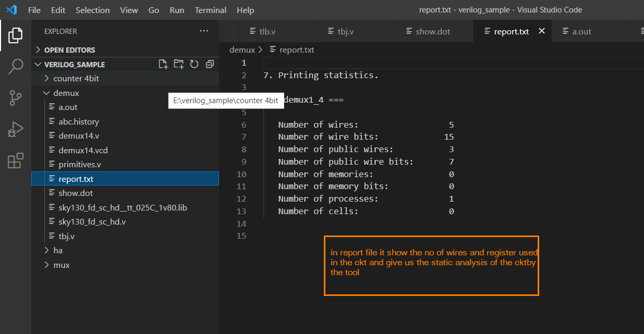Open show.dot in the file tree

coord(125,193)
